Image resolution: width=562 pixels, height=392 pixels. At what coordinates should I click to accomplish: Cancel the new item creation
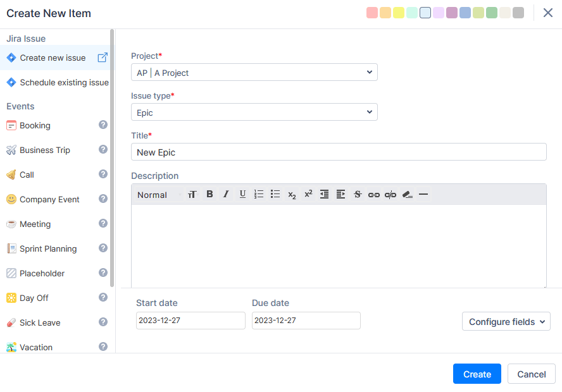point(531,374)
